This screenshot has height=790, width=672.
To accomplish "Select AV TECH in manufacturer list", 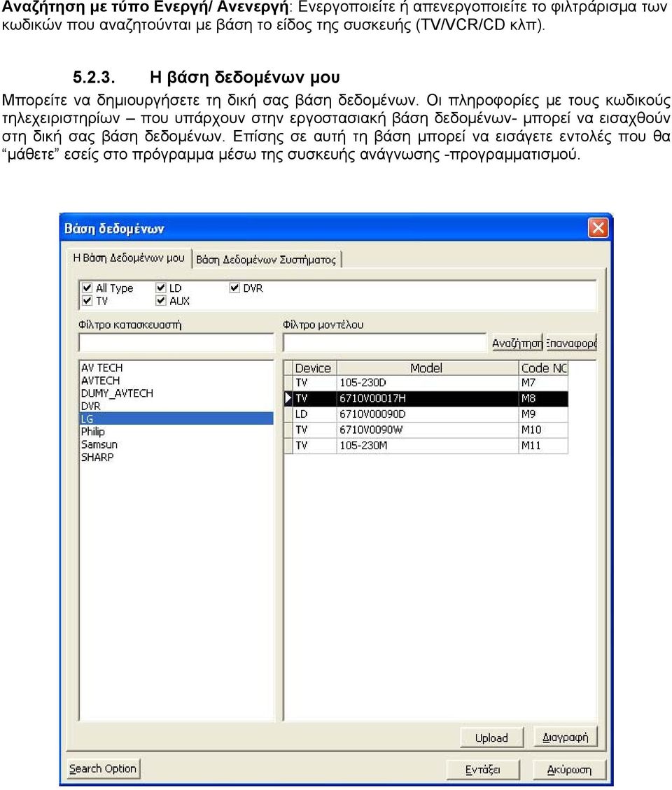I will (x=176, y=368).
